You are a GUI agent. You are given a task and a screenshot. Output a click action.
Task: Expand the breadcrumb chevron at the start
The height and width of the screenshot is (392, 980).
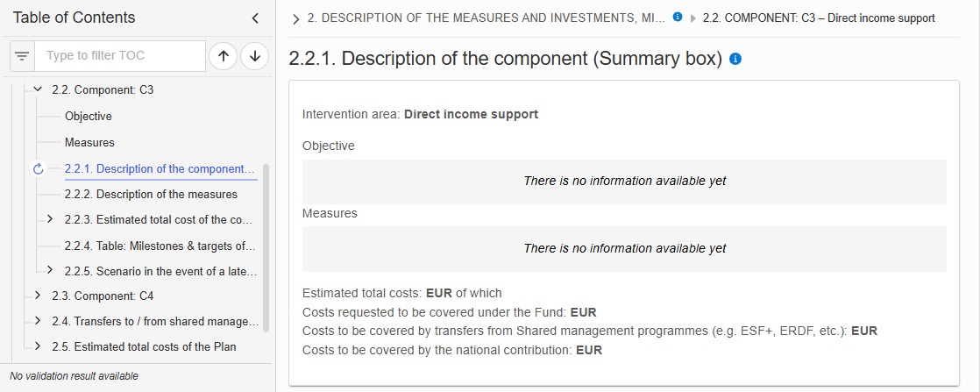[x=296, y=19]
